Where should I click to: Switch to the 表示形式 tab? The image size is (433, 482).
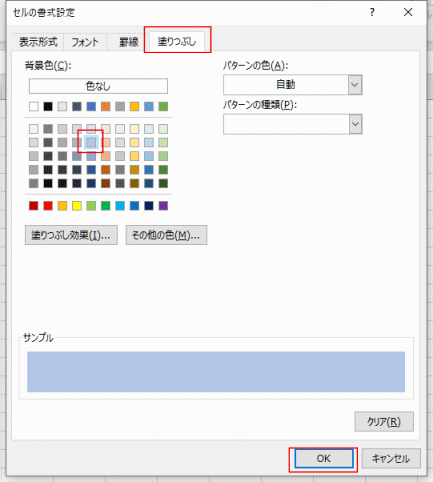click(38, 42)
